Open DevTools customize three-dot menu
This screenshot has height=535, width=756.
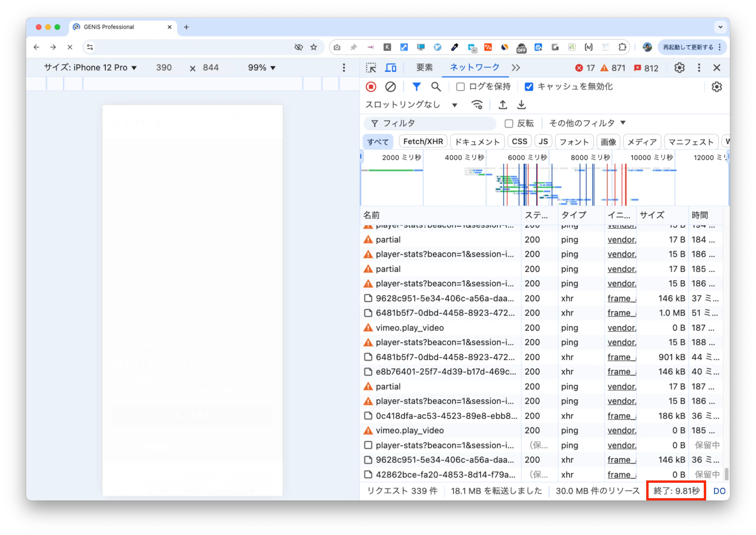699,68
